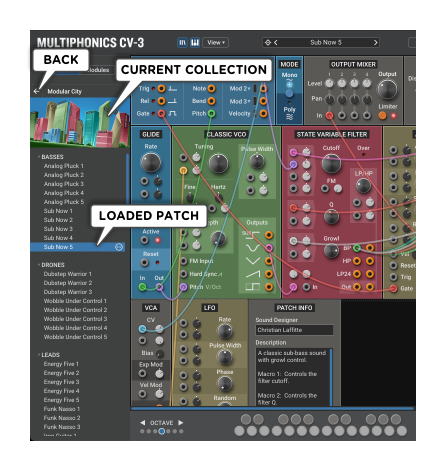Load the Wobble Under Control 5 patch
The width and height of the screenshot is (446, 471).
(75, 337)
